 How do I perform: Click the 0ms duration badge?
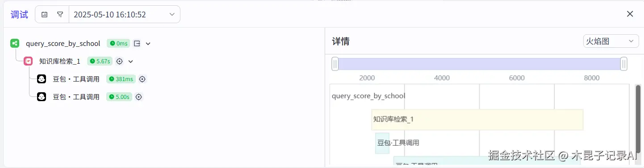point(118,43)
